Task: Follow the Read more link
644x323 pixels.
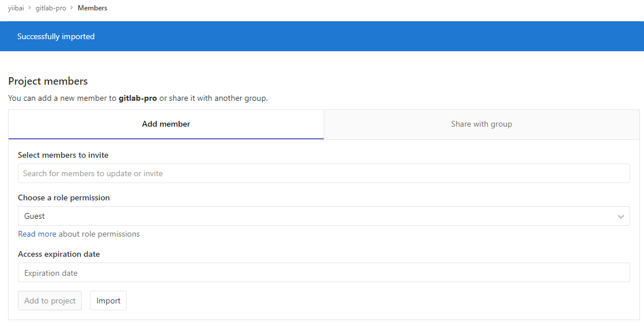Action: (37, 234)
